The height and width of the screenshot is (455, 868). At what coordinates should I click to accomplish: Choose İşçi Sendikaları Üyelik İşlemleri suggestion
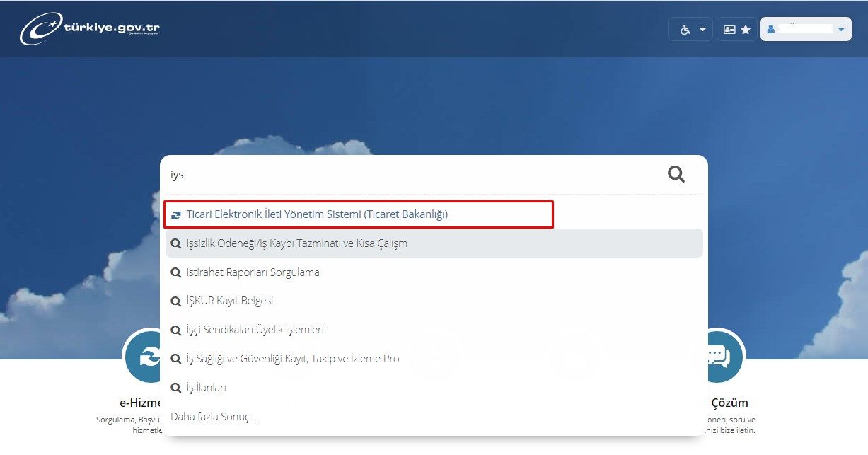point(434,330)
